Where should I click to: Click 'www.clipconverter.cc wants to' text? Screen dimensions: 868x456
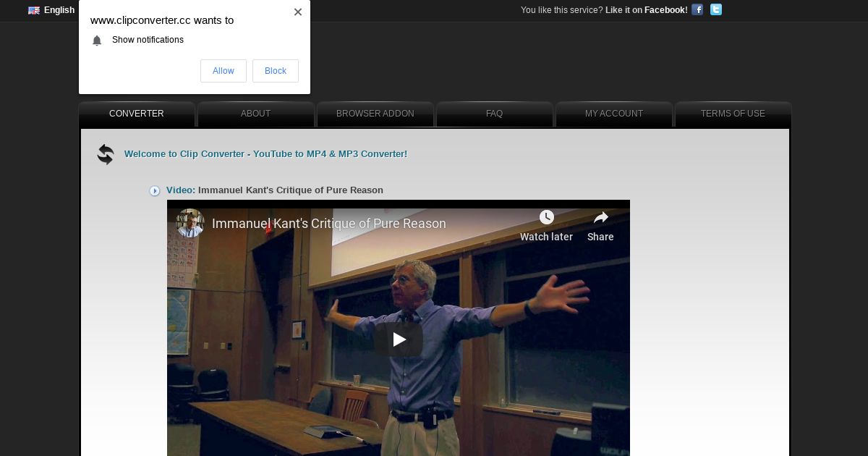[162, 20]
